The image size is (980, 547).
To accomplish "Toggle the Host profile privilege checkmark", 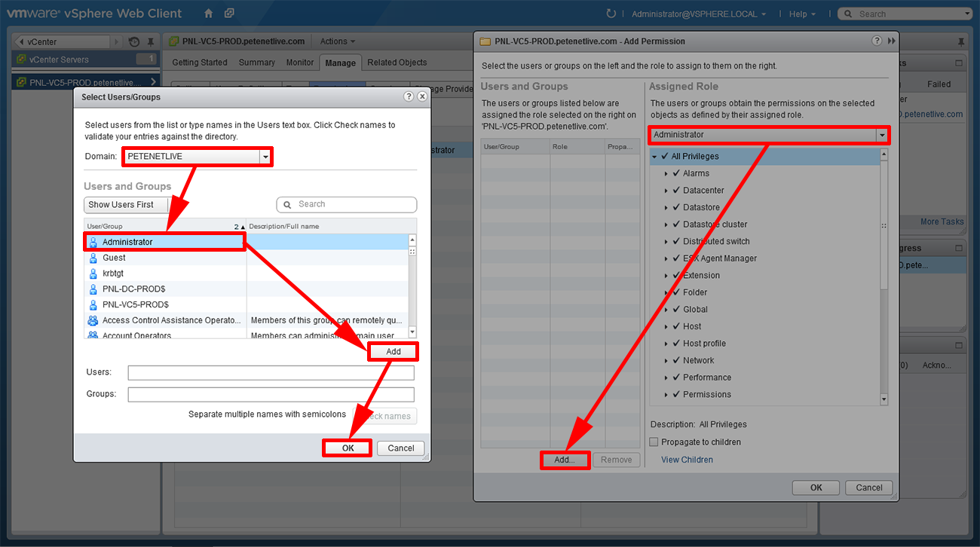I will pyautogui.click(x=676, y=344).
